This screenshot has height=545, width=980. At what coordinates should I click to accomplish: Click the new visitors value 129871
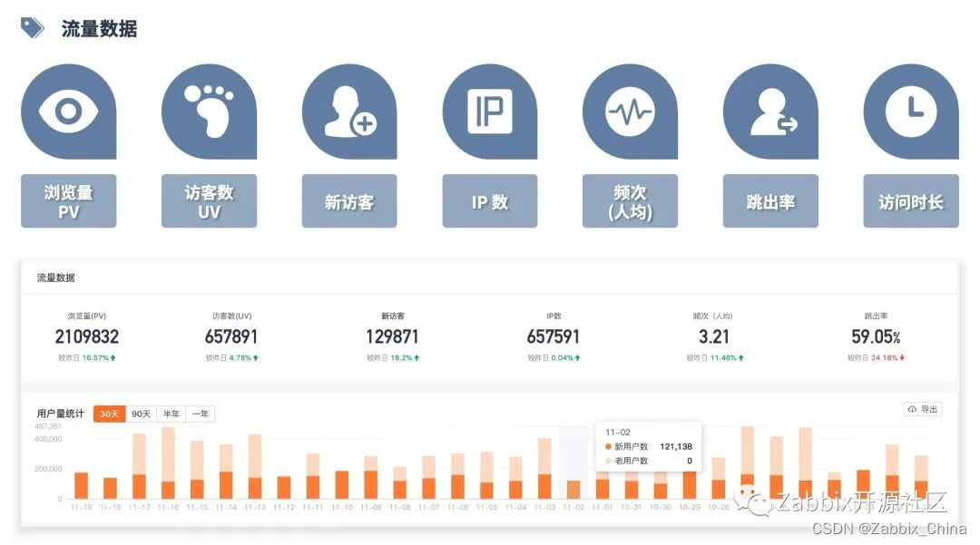click(392, 337)
